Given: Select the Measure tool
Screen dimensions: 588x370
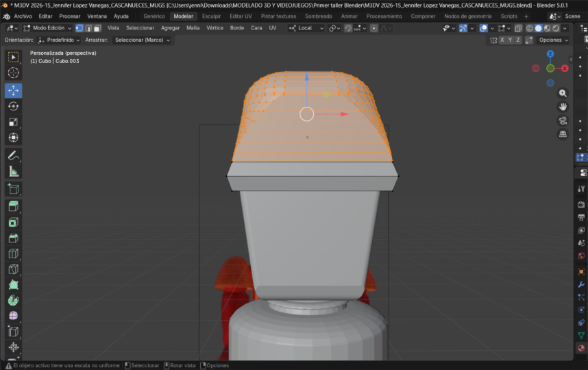Looking at the screenshot, I should point(14,171).
